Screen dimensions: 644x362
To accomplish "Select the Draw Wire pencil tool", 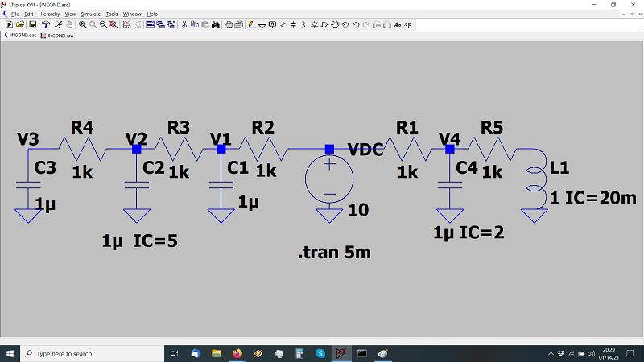I will coord(251,25).
